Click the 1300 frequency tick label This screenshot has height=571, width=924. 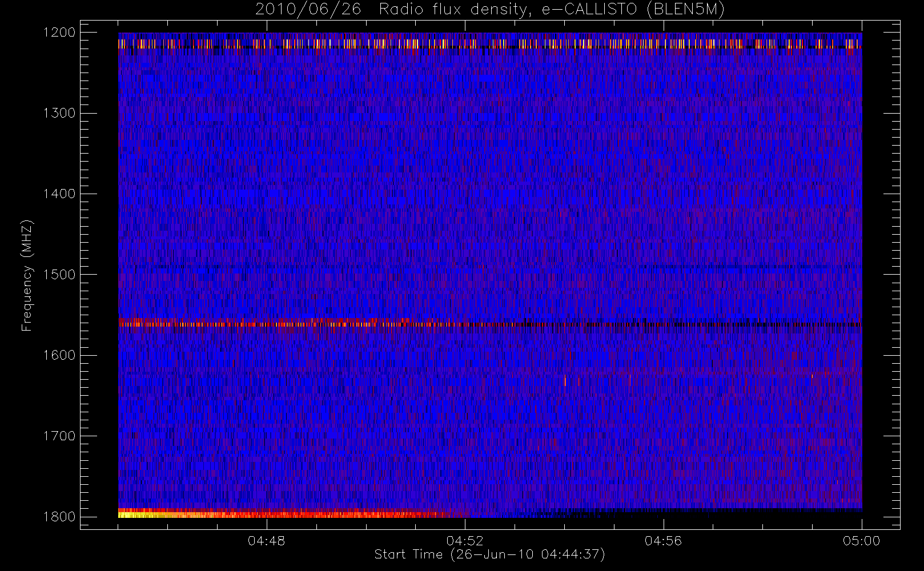[59, 113]
